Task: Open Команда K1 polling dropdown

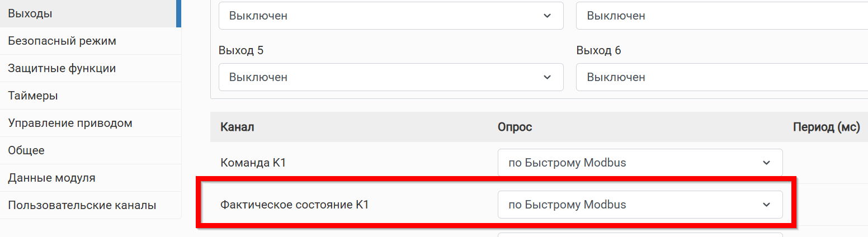Action: tap(640, 163)
